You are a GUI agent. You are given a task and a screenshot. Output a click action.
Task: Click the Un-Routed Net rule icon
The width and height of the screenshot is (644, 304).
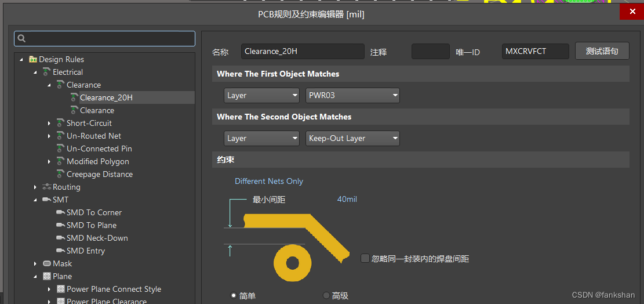coord(60,136)
